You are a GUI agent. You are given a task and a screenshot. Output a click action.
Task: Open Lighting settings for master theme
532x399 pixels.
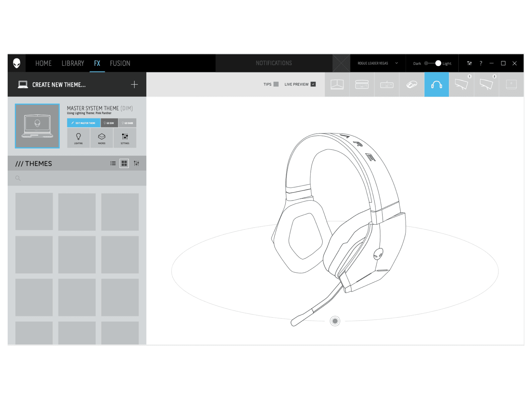click(78, 138)
